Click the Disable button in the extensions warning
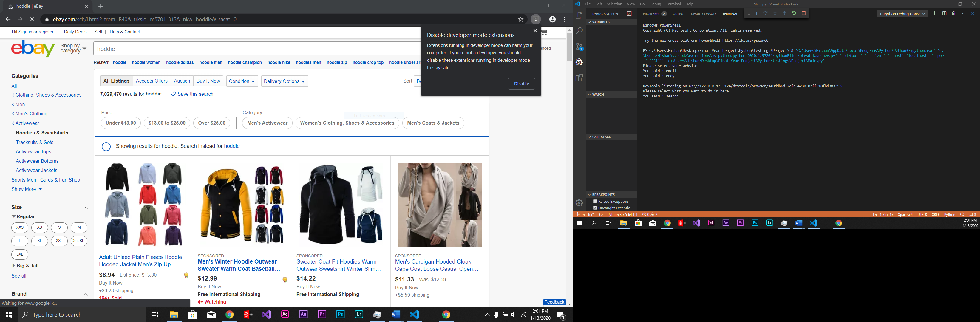Viewport: 980px width, 322px height. pyautogui.click(x=521, y=84)
